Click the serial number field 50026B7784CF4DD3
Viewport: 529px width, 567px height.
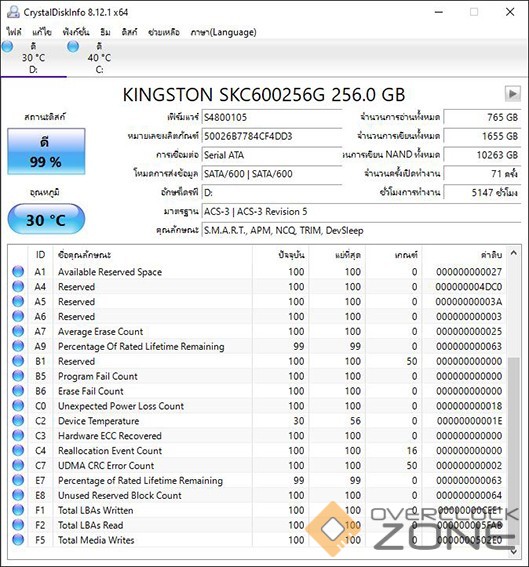272,136
